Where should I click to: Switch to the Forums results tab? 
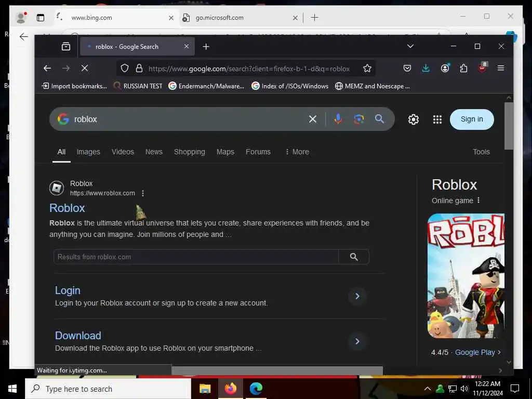tap(258, 152)
